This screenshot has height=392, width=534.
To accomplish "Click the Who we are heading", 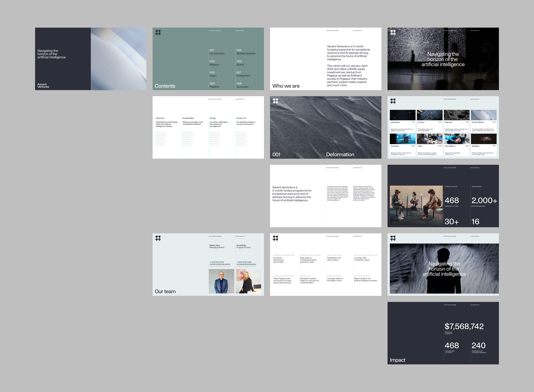I will coord(286,86).
